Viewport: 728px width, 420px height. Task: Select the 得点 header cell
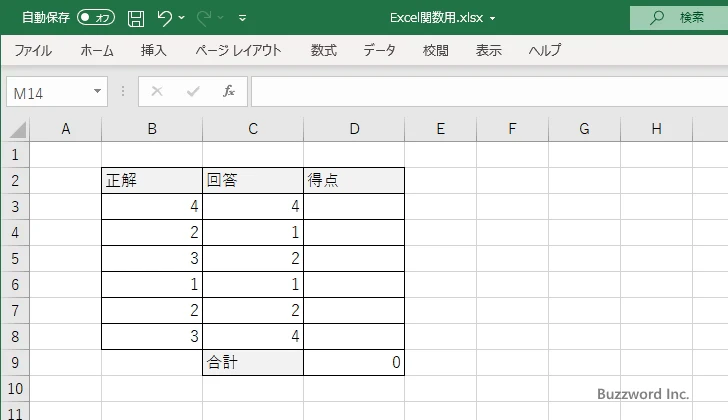(354, 181)
